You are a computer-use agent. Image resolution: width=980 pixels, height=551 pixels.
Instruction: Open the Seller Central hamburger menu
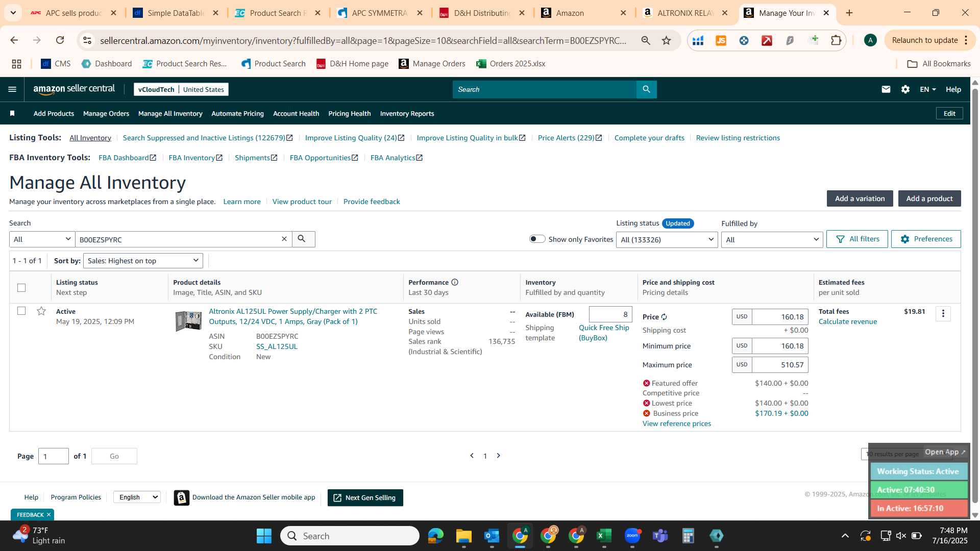[x=12, y=89]
